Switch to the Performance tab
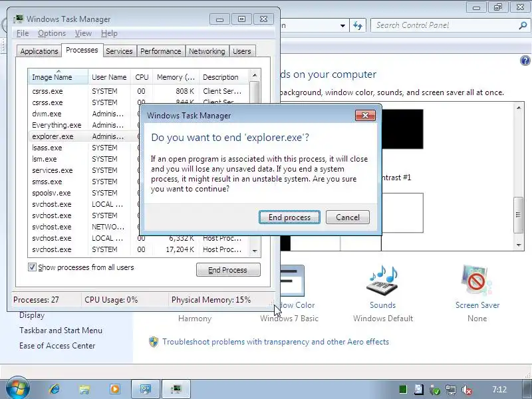Image resolution: width=532 pixels, height=399 pixels. point(161,51)
